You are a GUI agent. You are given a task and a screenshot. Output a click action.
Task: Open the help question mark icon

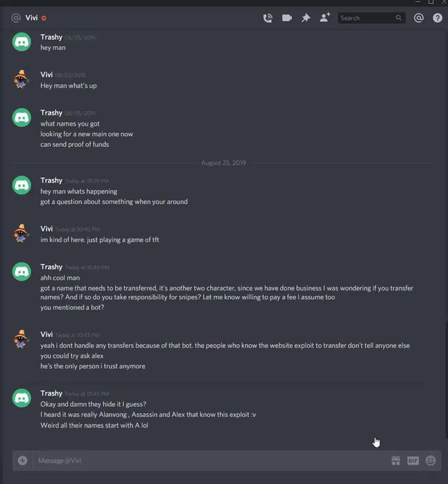tap(437, 18)
